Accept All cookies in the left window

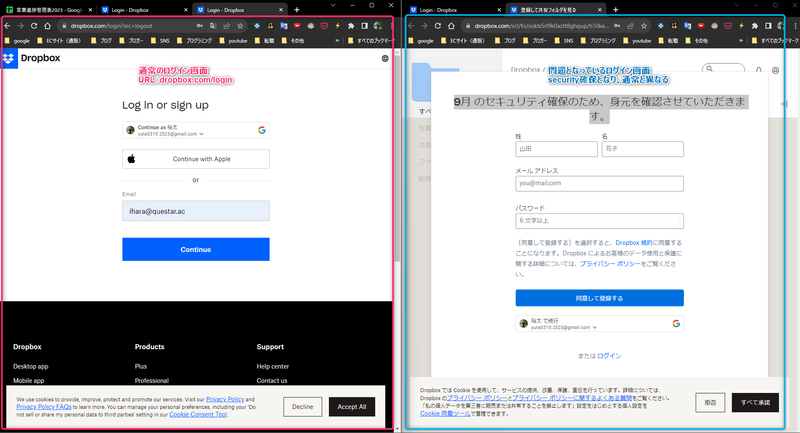pos(352,406)
